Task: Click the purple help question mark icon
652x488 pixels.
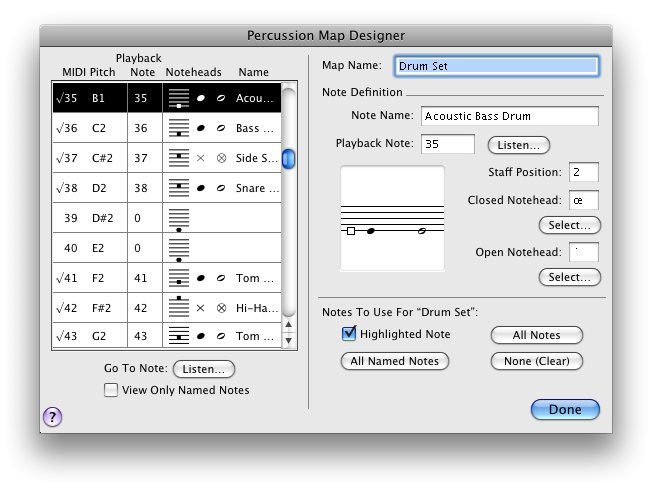Action: coord(52,417)
